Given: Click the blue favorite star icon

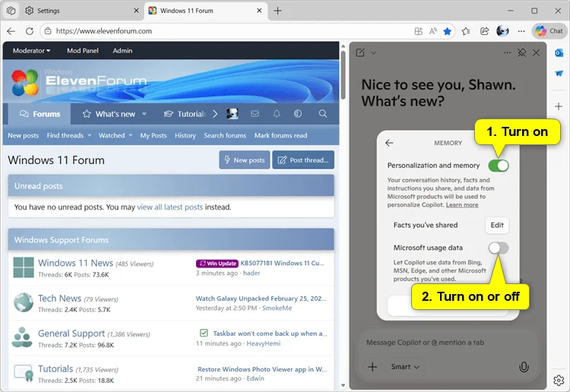Looking at the screenshot, I should pos(447,31).
